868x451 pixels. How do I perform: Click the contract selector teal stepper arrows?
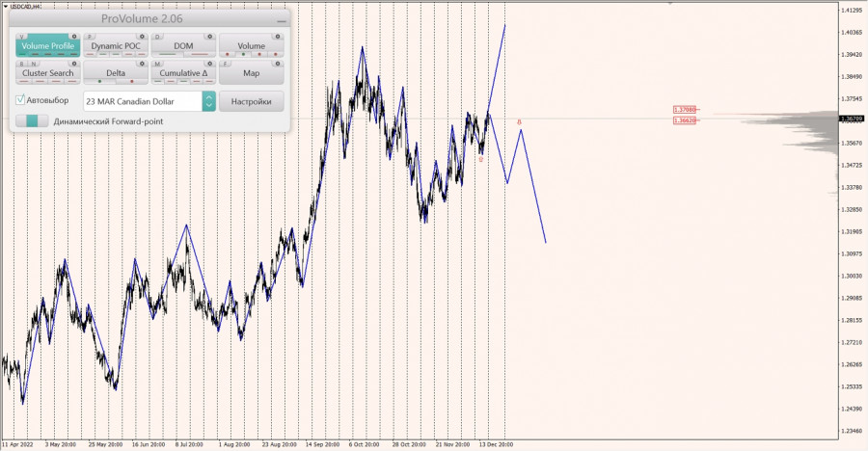point(208,101)
